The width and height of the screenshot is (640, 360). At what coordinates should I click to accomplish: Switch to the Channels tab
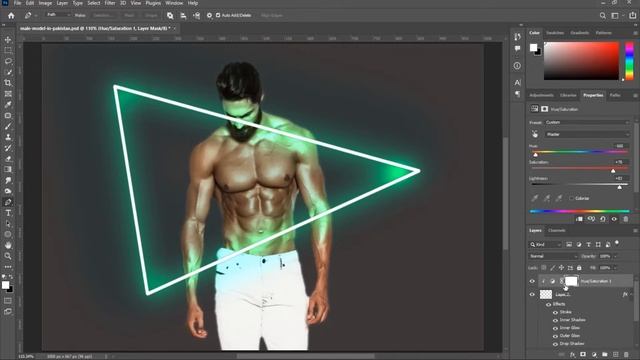click(x=556, y=231)
